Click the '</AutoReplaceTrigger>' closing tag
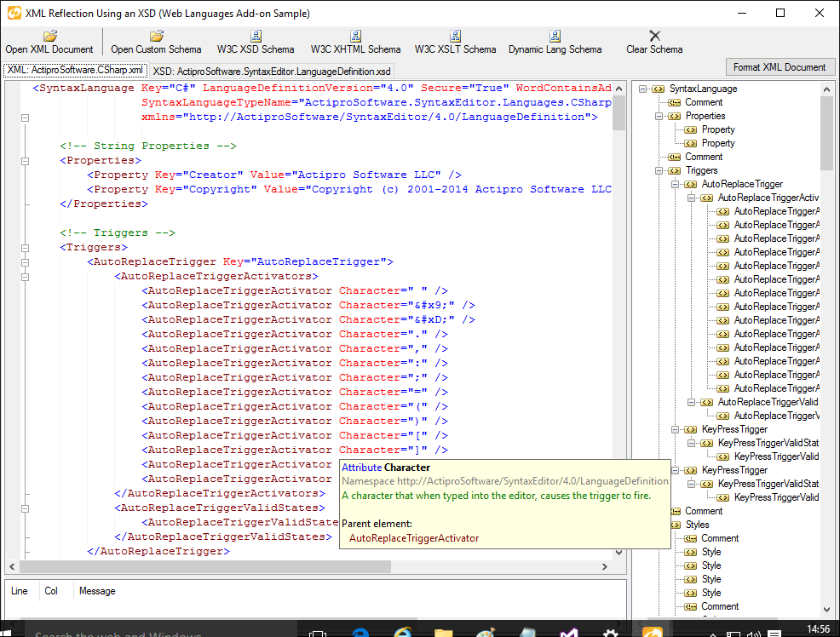 click(158, 551)
